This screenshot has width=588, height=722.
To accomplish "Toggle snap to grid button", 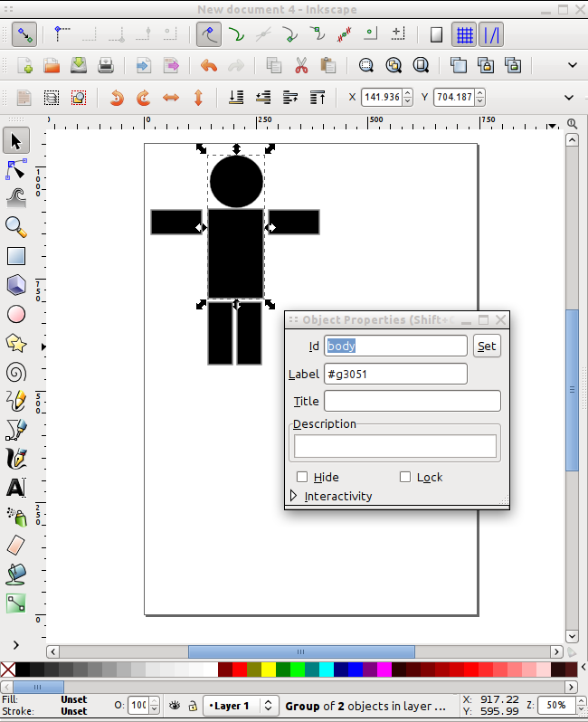I will tap(464, 34).
